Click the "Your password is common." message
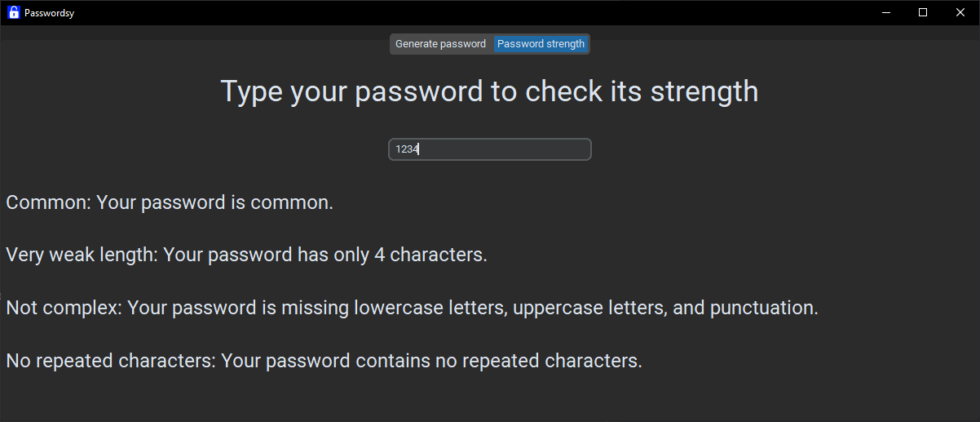Image resolution: width=980 pixels, height=422 pixels. (x=215, y=202)
